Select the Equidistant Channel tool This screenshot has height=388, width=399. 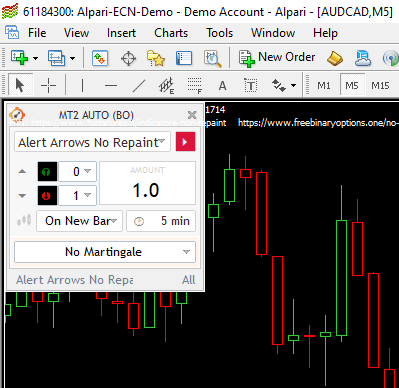(166, 86)
